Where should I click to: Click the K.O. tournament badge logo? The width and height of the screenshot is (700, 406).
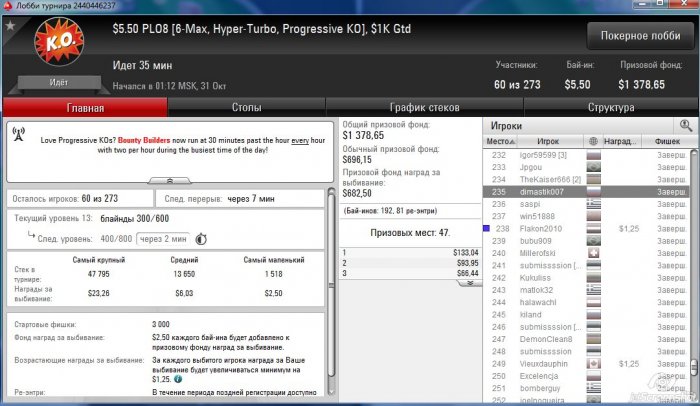tap(59, 42)
